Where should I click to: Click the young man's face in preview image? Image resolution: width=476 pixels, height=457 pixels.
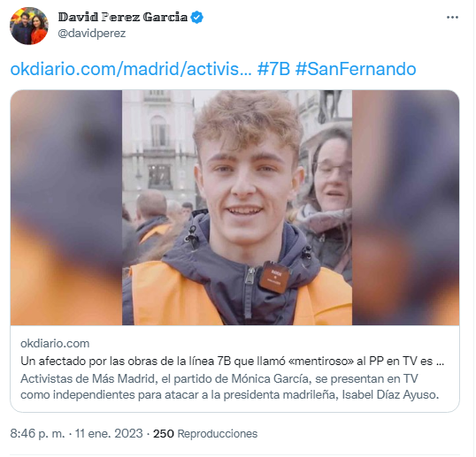click(247, 176)
